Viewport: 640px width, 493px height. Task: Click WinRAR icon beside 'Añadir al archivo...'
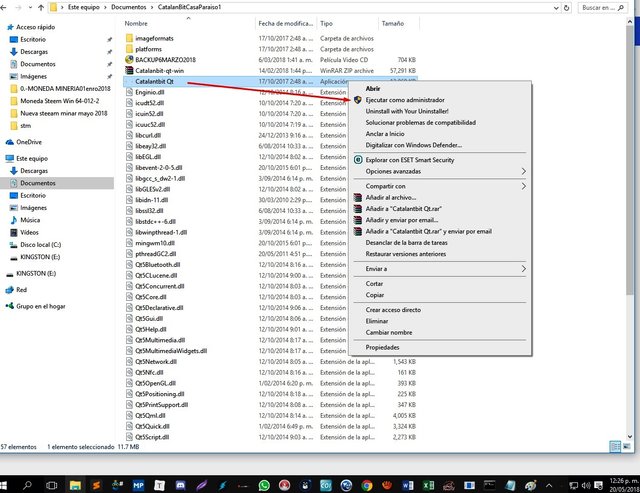[358, 198]
